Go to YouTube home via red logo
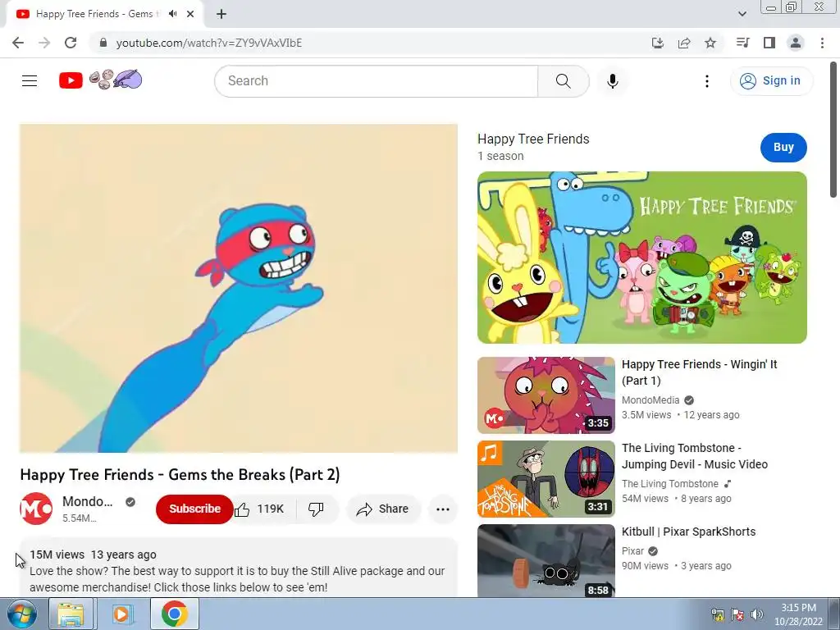Image resolution: width=840 pixels, height=630 pixels. (71, 80)
